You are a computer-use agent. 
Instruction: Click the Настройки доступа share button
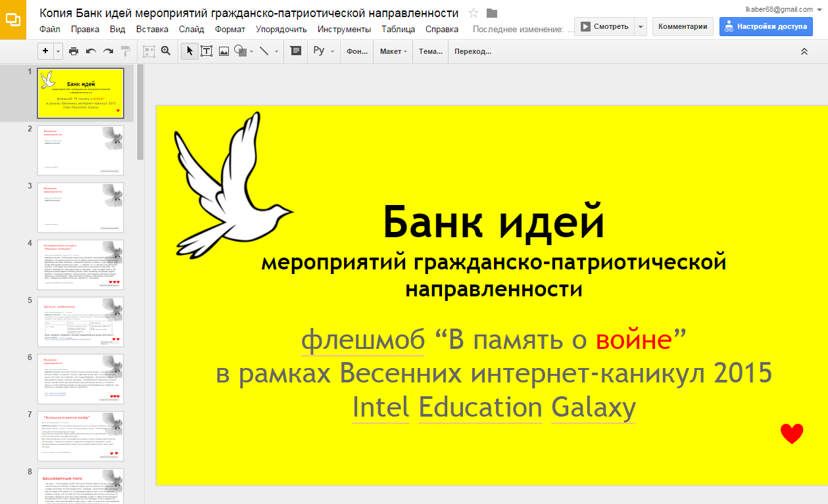(x=766, y=27)
